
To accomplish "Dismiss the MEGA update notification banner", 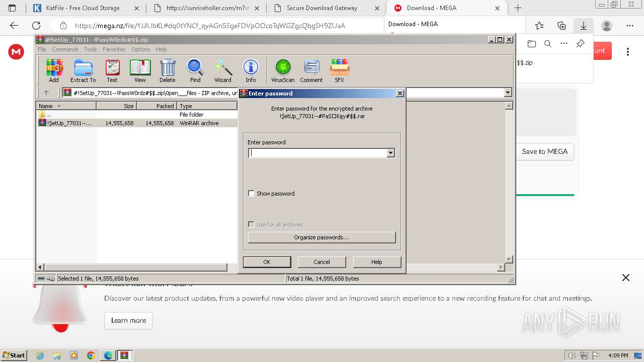I will [626, 278].
